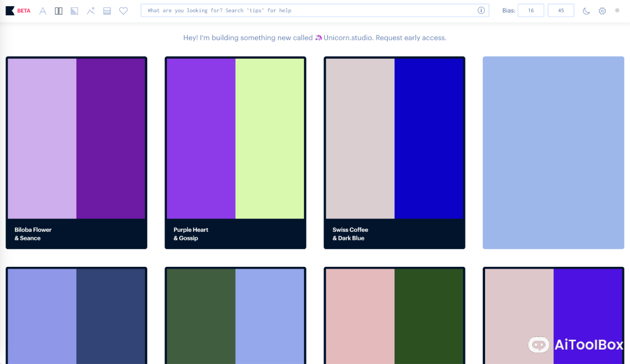630x364 pixels.
Task: Click the first Bias field showing 16
Action: 531,10
